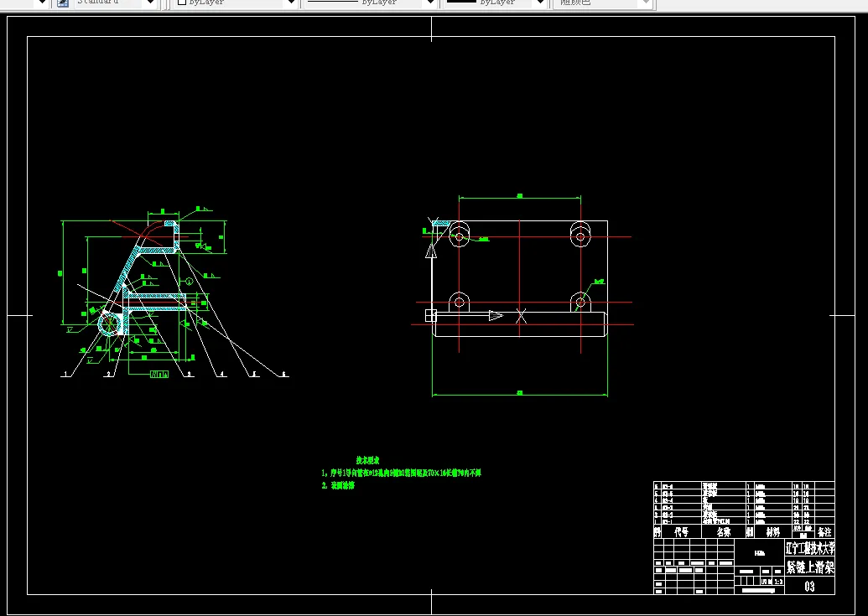Open the ByLayer color control dropdown
868x616 pixels.
click(291, 3)
